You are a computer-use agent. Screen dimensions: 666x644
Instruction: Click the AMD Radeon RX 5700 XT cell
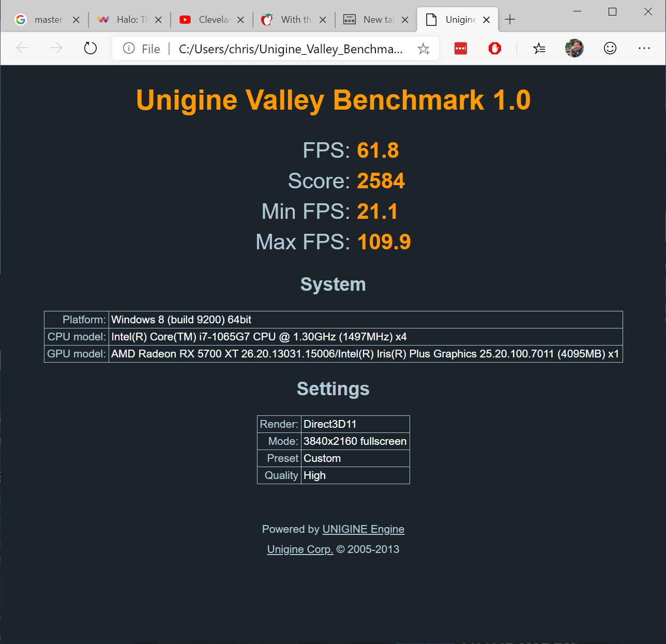click(x=366, y=354)
